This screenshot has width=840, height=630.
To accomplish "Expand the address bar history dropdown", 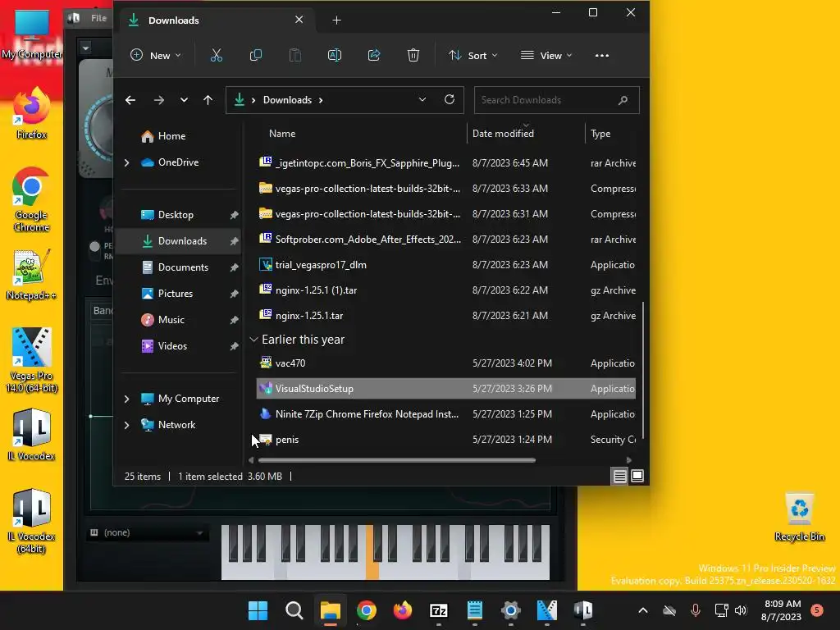I will click(x=422, y=99).
